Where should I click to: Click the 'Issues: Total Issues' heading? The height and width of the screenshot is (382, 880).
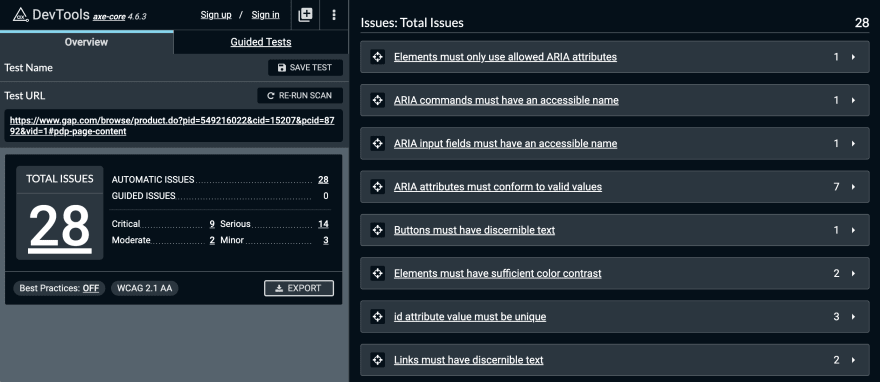[x=412, y=23]
